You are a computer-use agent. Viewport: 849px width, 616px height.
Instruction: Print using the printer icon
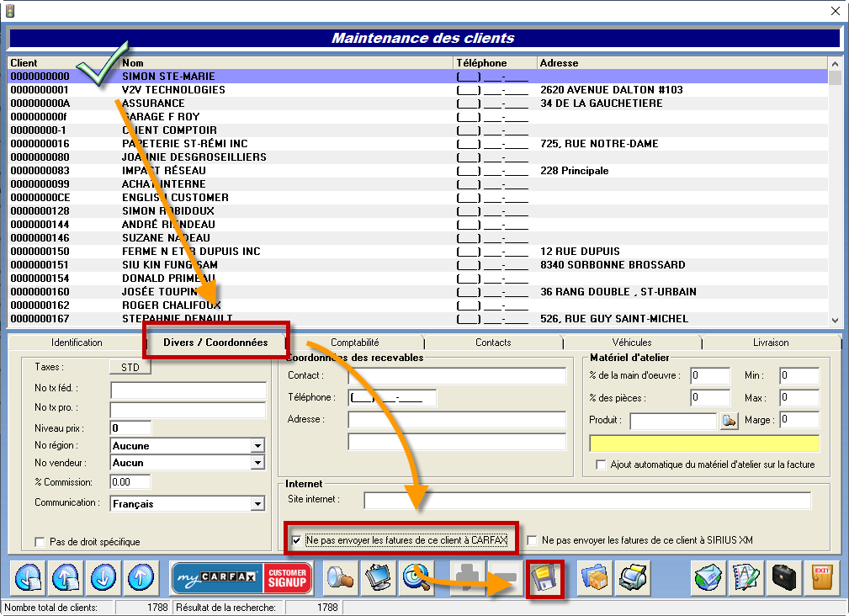632,577
